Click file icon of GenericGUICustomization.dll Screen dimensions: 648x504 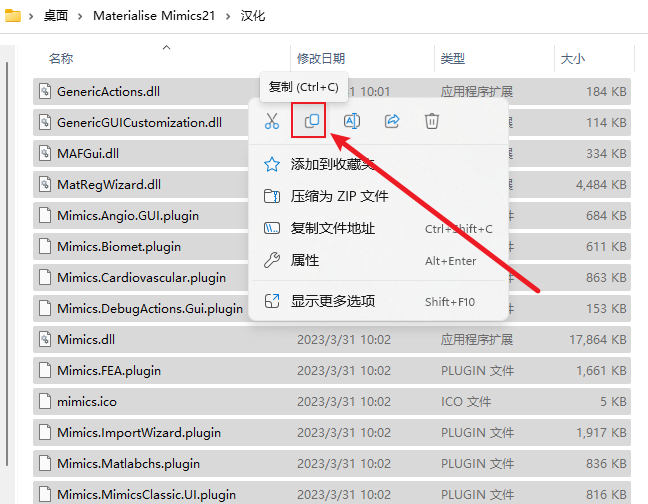[x=45, y=122]
